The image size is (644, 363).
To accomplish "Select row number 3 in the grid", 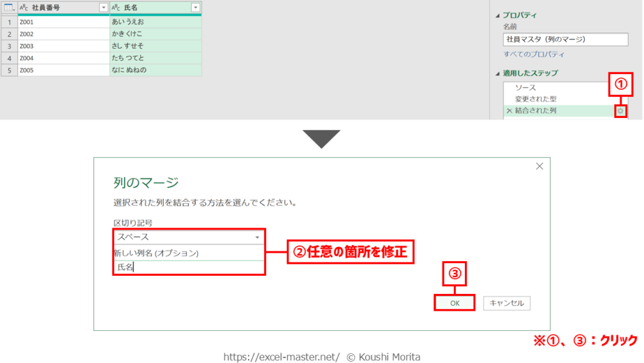I will coord(9,46).
